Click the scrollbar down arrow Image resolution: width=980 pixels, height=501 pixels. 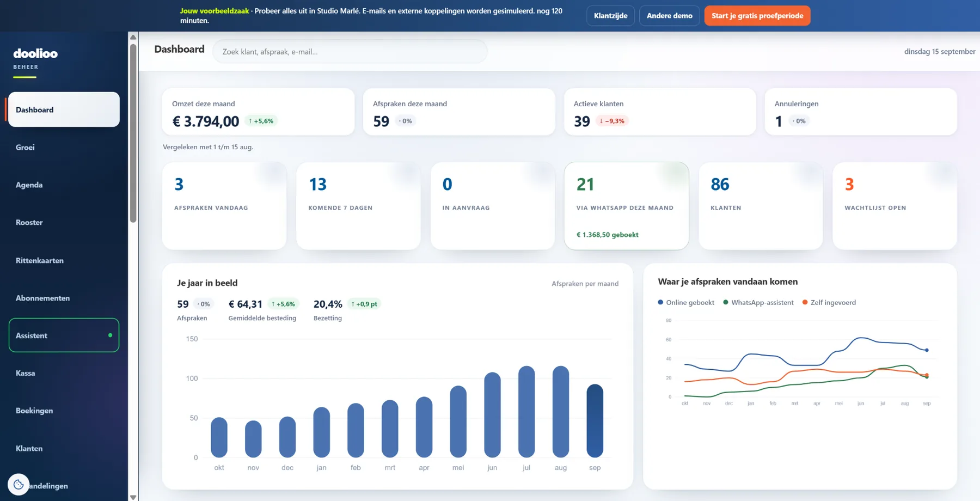point(133,497)
